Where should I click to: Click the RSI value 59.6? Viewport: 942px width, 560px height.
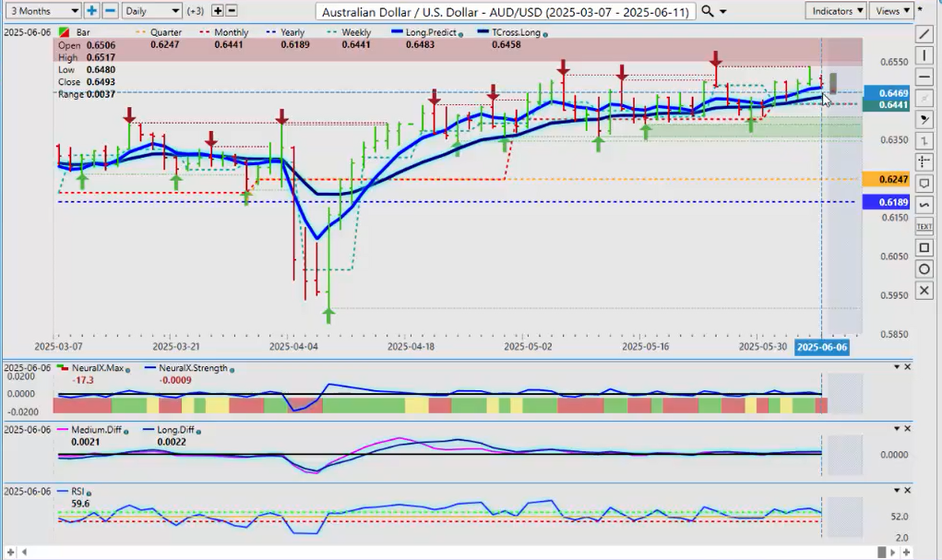[80, 504]
